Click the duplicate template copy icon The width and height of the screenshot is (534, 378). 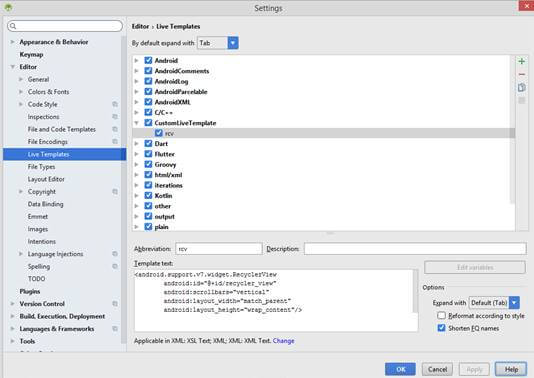click(x=521, y=88)
